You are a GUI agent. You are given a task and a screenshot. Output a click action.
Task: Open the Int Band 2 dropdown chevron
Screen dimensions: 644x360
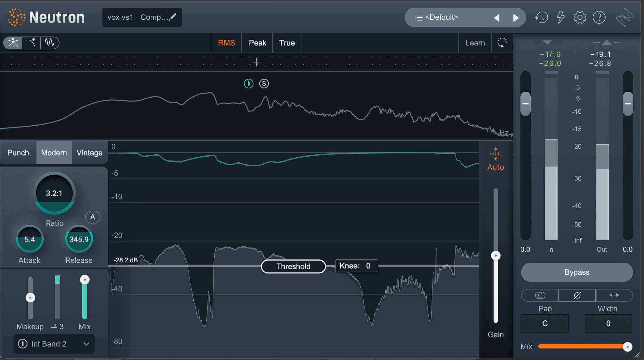click(x=86, y=344)
